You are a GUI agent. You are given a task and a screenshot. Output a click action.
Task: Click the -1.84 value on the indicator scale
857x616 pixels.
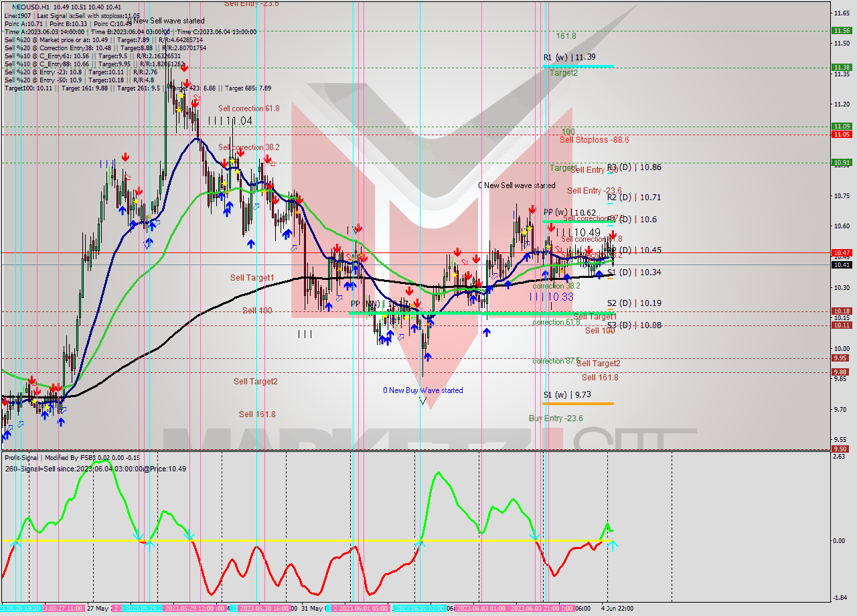click(838, 598)
